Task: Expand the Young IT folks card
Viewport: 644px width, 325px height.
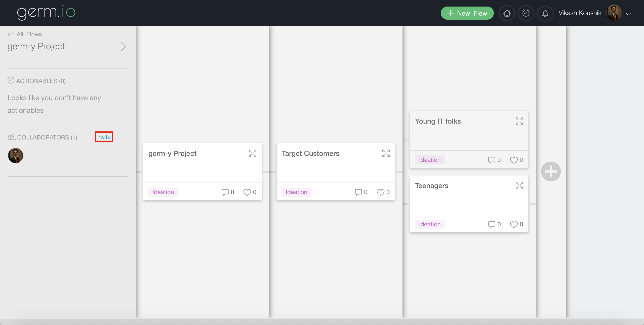Action: tap(519, 121)
